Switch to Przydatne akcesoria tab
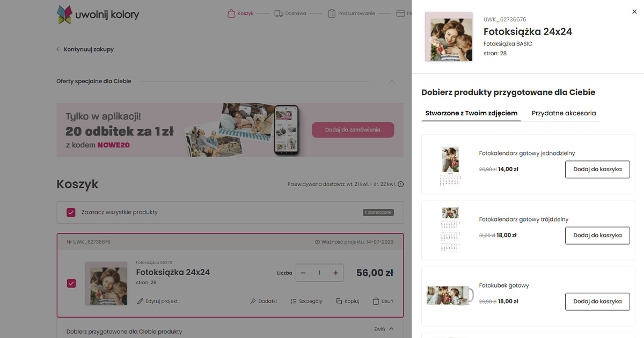 (x=563, y=113)
